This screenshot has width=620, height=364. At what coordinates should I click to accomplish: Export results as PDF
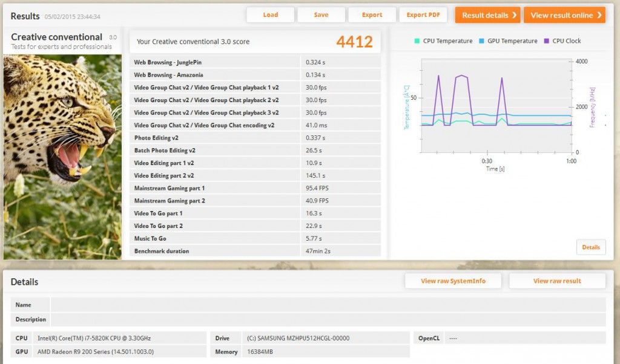tap(423, 15)
